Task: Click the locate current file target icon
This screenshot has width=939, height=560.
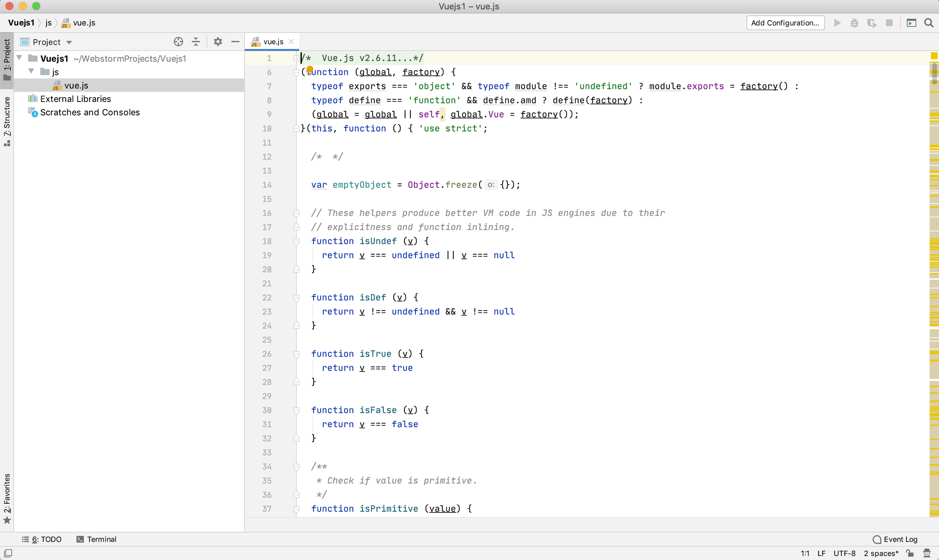Action: pos(178,42)
